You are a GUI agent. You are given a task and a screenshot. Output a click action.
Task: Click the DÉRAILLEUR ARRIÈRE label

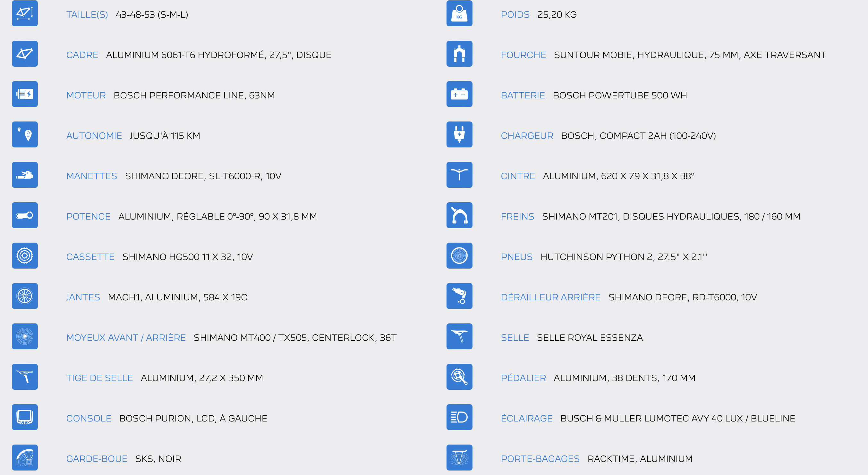pos(550,297)
